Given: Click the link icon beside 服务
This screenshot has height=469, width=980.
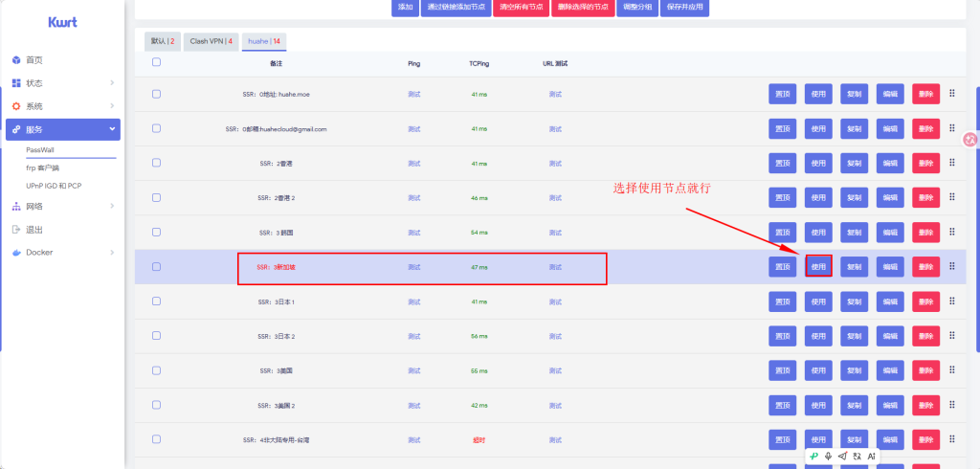Looking at the screenshot, I should 16,129.
